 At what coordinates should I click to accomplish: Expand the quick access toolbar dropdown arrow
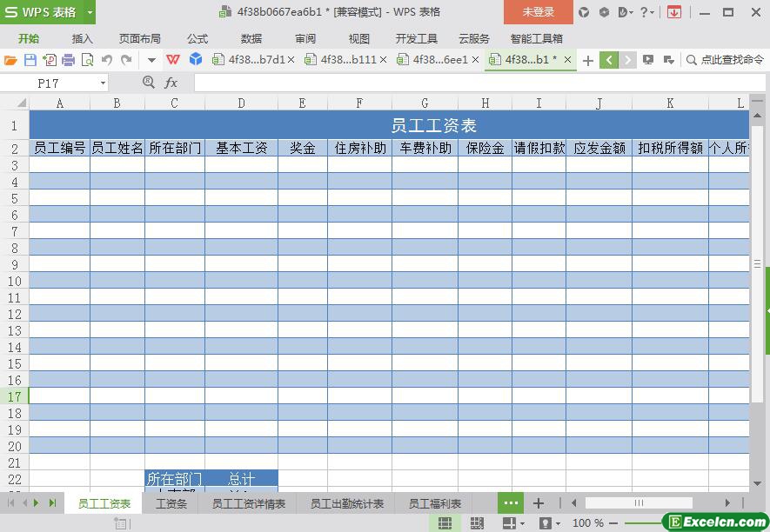click(151, 60)
